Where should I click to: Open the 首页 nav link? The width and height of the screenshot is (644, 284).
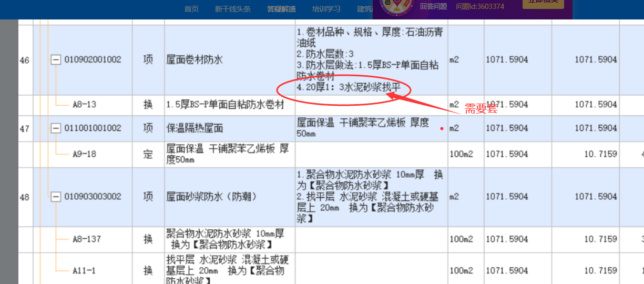[191, 9]
